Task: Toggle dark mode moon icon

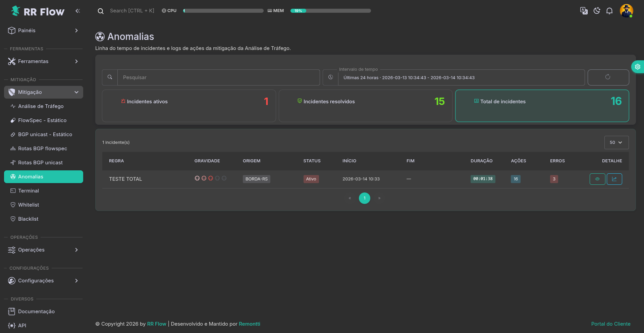Action: click(x=597, y=11)
